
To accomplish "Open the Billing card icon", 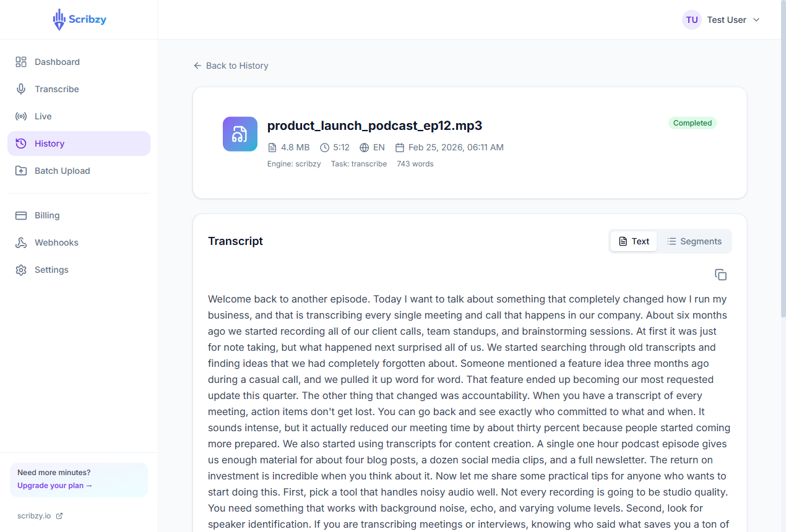I will pos(21,215).
